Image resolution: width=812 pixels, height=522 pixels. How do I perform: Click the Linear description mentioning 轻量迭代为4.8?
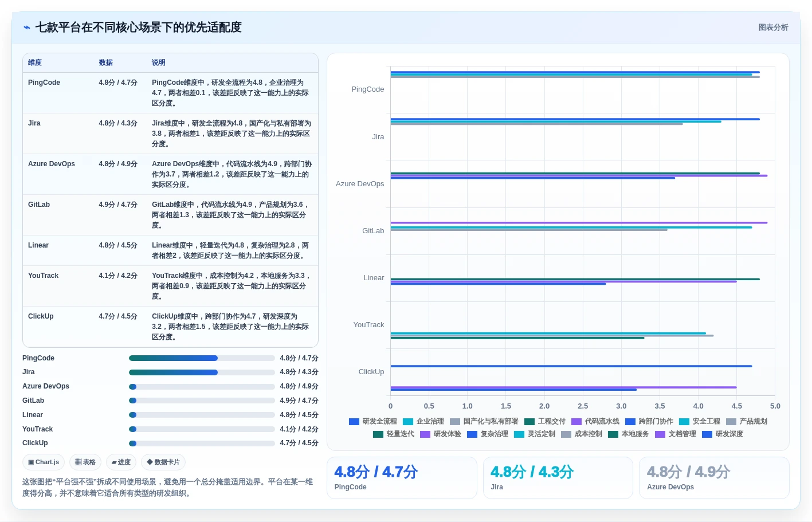[x=230, y=250]
